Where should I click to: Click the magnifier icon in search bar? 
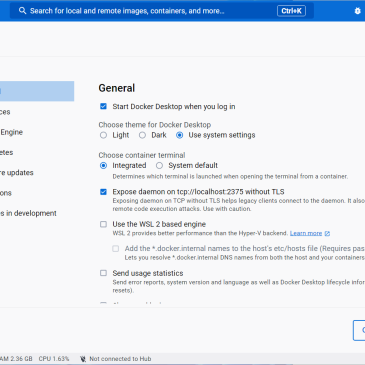click(22, 11)
